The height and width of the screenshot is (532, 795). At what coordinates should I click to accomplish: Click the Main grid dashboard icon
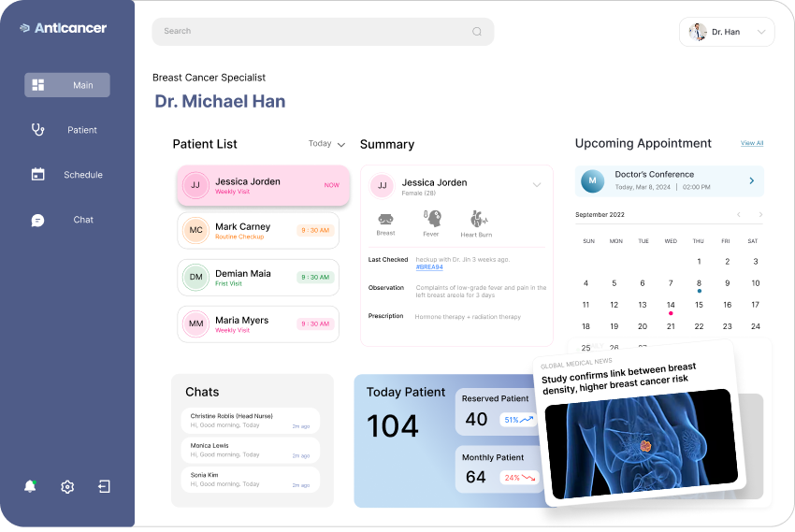point(38,85)
